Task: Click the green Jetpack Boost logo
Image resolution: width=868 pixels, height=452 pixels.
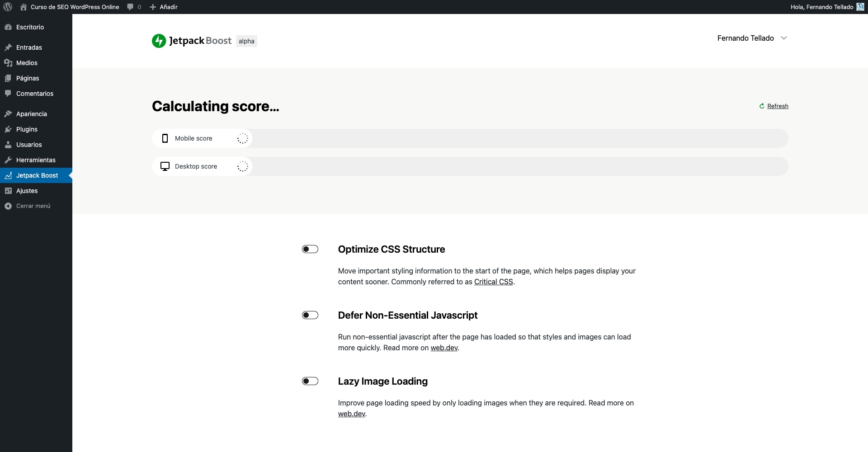Action: point(159,41)
